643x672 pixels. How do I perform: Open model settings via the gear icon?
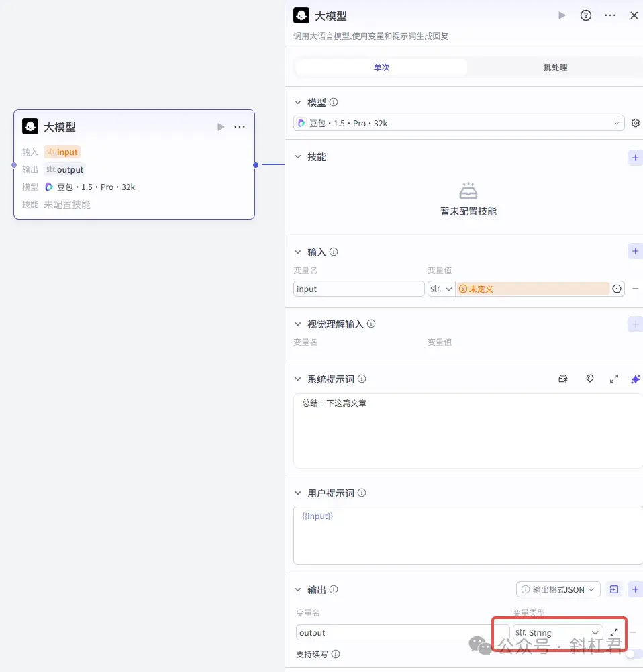click(635, 123)
